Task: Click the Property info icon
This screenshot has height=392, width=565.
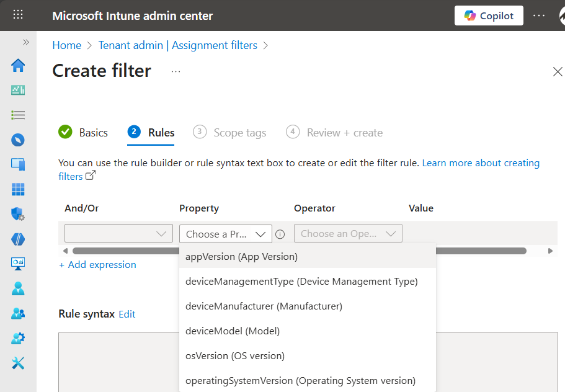Action: pyautogui.click(x=280, y=234)
